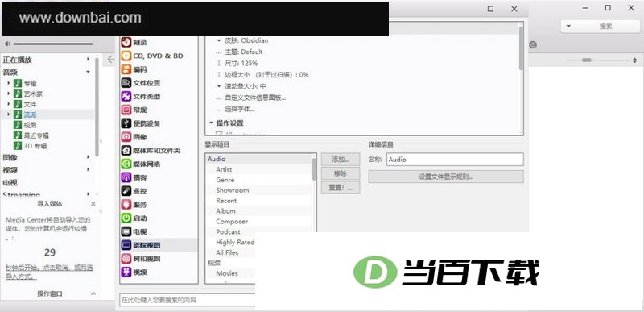Click the 添加... button
This screenshot has height=312, width=644.
(341, 160)
